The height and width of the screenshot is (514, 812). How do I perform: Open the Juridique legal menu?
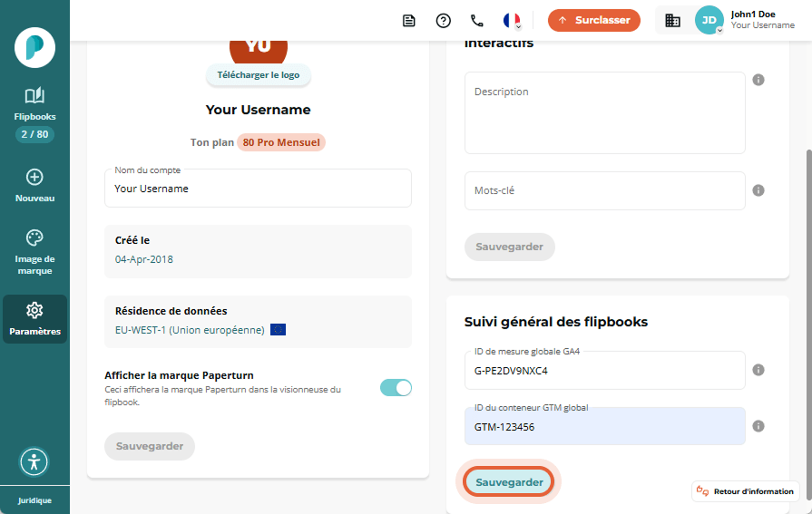(34, 500)
